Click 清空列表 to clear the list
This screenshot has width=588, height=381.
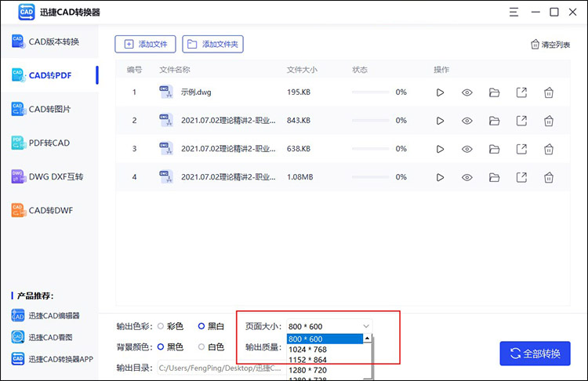[x=550, y=45]
